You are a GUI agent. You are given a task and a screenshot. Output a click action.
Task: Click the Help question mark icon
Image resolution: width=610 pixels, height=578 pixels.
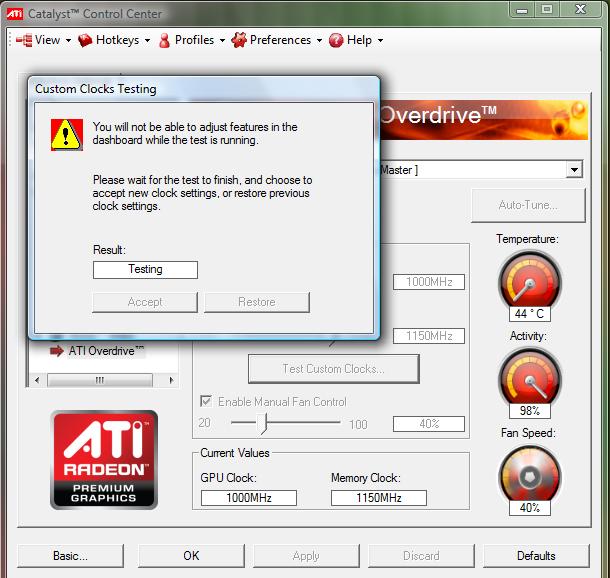(x=336, y=40)
